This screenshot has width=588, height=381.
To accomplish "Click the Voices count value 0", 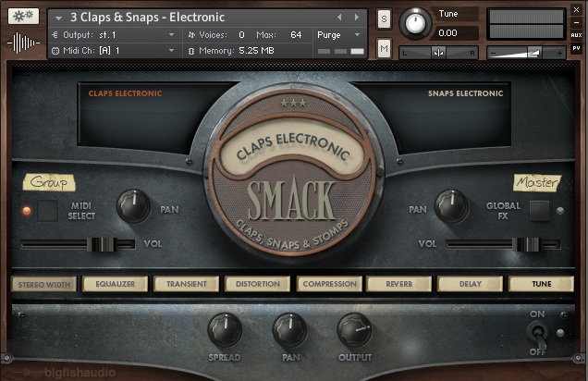I will click(242, 35).
